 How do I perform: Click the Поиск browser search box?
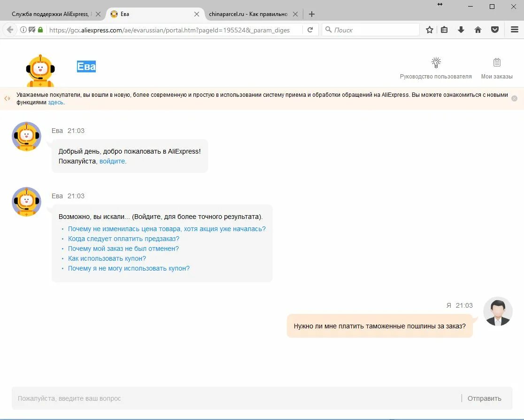370,30
